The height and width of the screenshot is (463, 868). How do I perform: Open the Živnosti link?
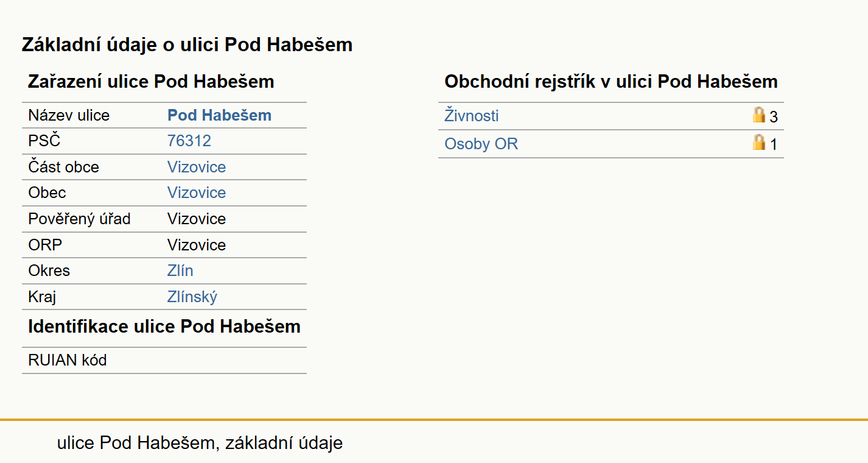pyautogui.click(x=472, y=116)
